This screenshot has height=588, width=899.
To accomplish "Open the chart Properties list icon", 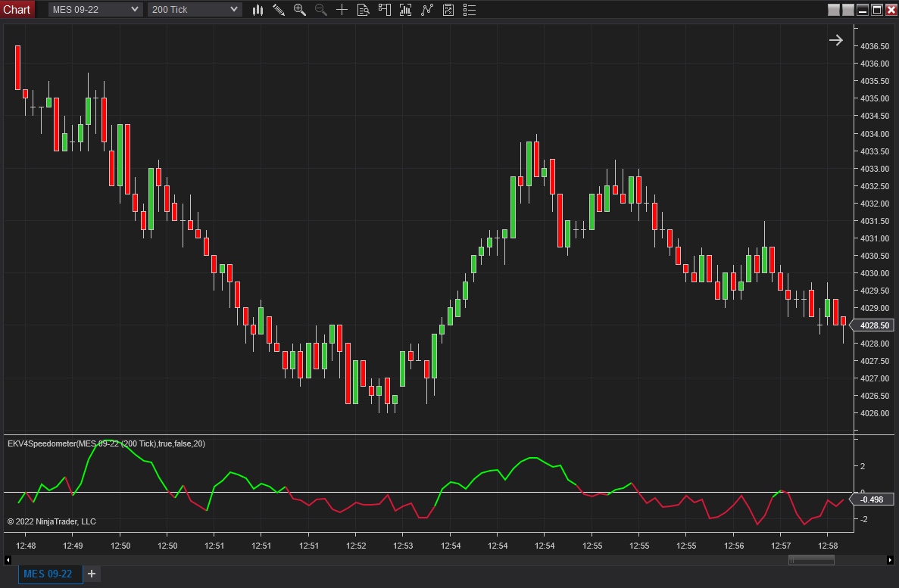I will click(x=470, y=10).
